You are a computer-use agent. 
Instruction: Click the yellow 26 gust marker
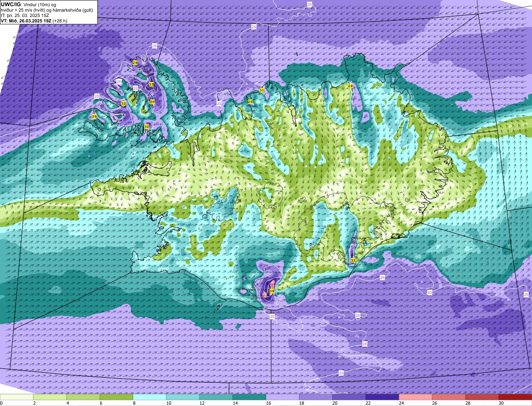click(x=94, y=116)
